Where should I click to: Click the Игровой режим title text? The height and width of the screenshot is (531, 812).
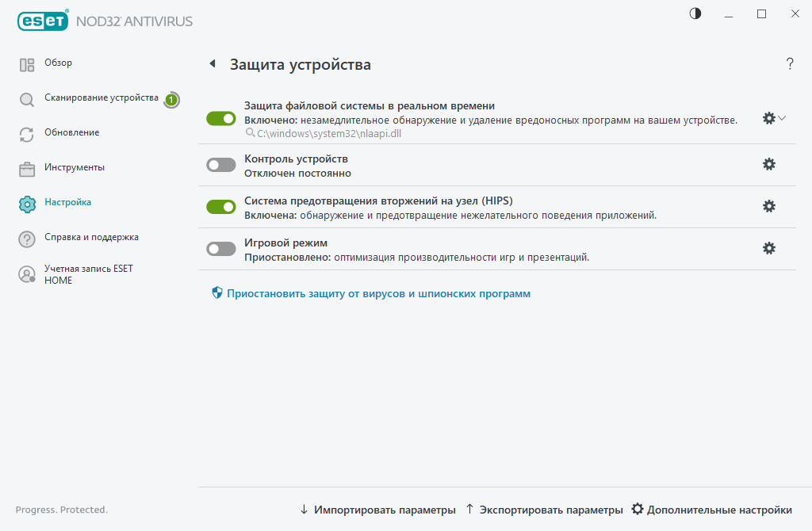(285, 243)
